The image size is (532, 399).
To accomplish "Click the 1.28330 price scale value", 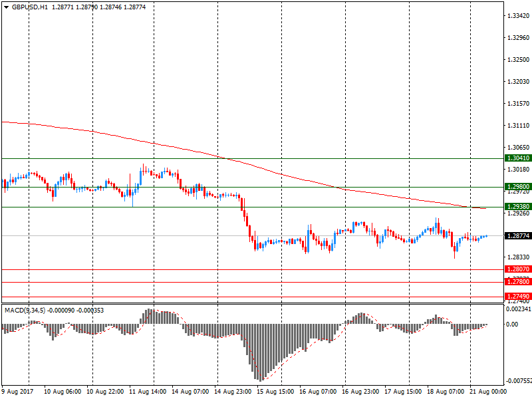I will pyautogui.click(x=519, y=257).
